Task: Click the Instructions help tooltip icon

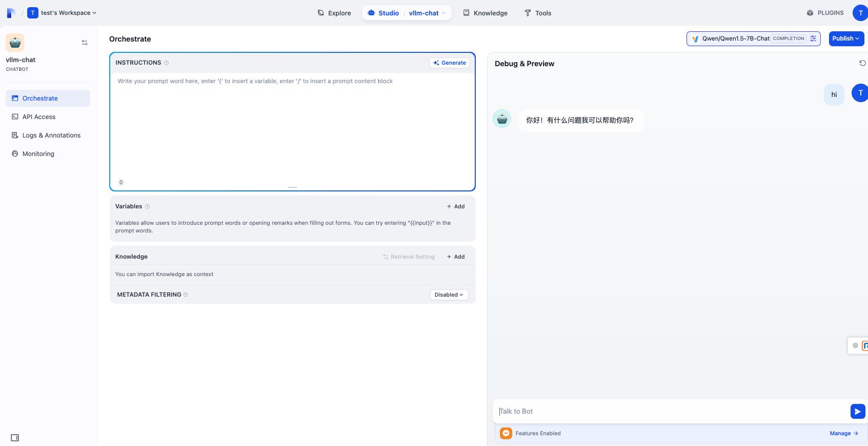Action: (166, 63)
